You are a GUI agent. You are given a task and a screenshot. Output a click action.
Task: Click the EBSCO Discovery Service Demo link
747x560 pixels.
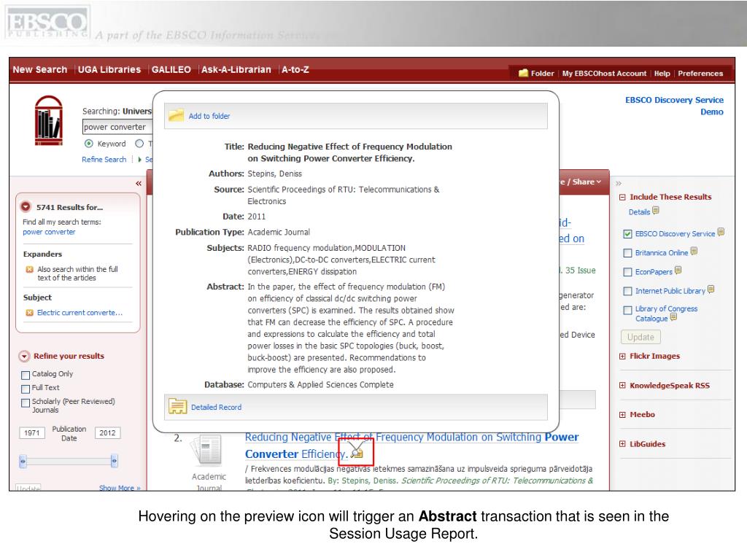pos(674,106)
